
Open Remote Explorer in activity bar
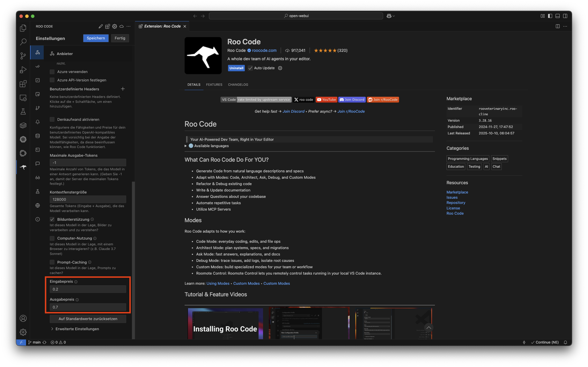[x=23, y=98]
